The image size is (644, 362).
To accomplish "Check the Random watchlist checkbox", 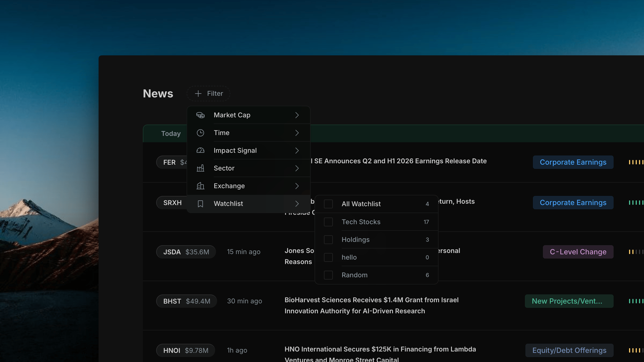I will point(328,275).
